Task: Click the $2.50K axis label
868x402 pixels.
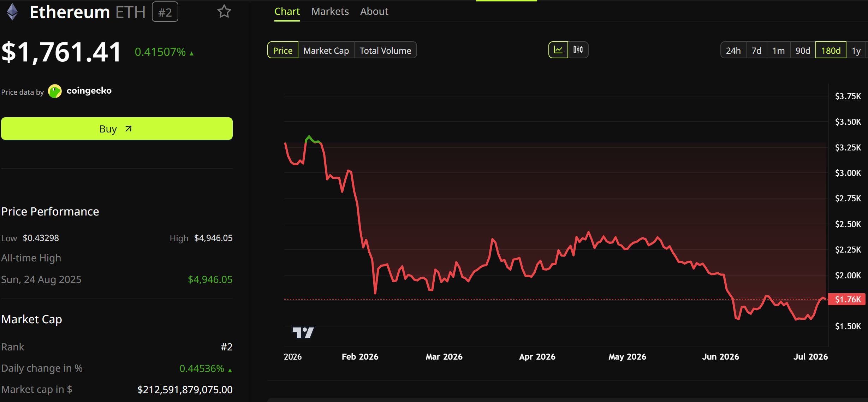Action: pyautogui.click(x=848, y=224)
